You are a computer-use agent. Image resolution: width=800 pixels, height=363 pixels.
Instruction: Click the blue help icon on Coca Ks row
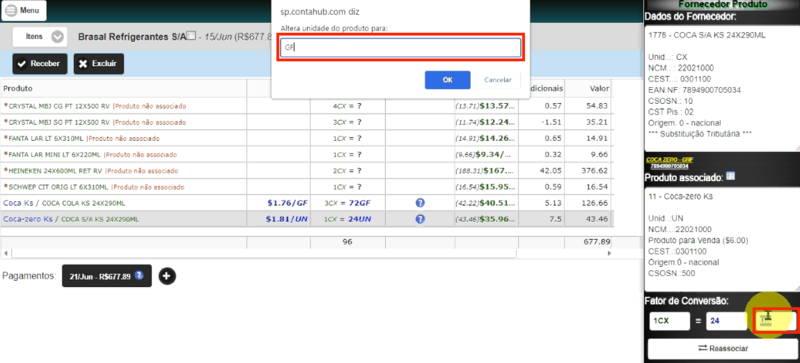click(x=420, y=203)
